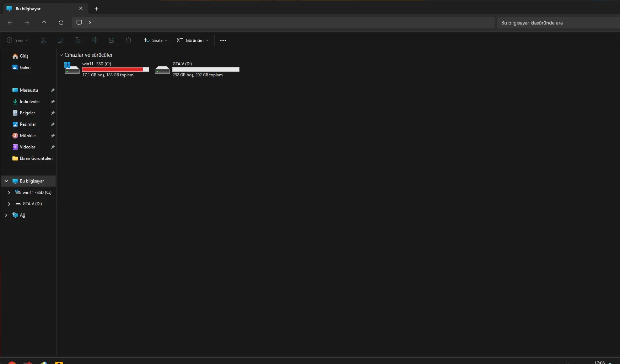Collapse the Cihazlar ve sürücüler group
The image size is (620, 364).
pos(61,55)
